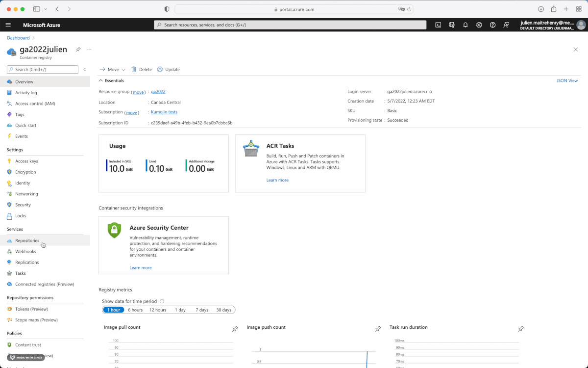
Task: Click move link next to Resource group
Action: coord(139,92)
